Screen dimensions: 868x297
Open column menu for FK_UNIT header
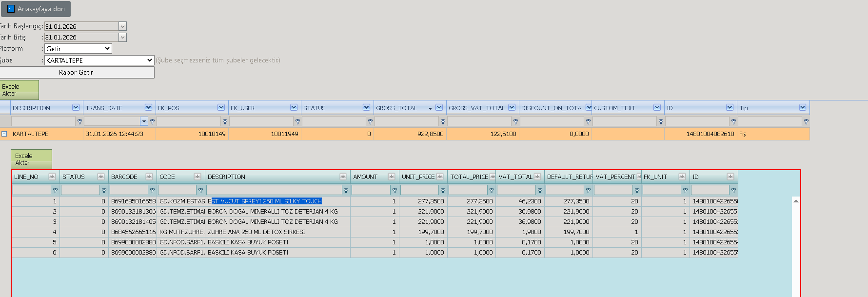click(682, 177)
